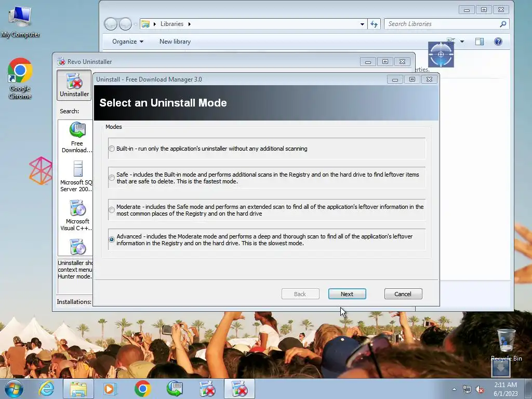Open recent pages dropdown in Libraries window
The image size is (532, 399).
136,24
